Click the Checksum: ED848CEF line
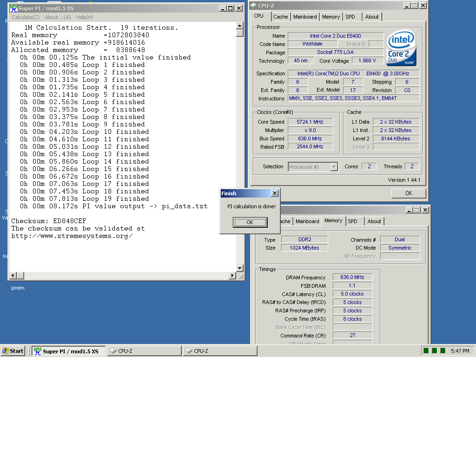The height and width of the screenshot is (476, 476). [48, 221]
